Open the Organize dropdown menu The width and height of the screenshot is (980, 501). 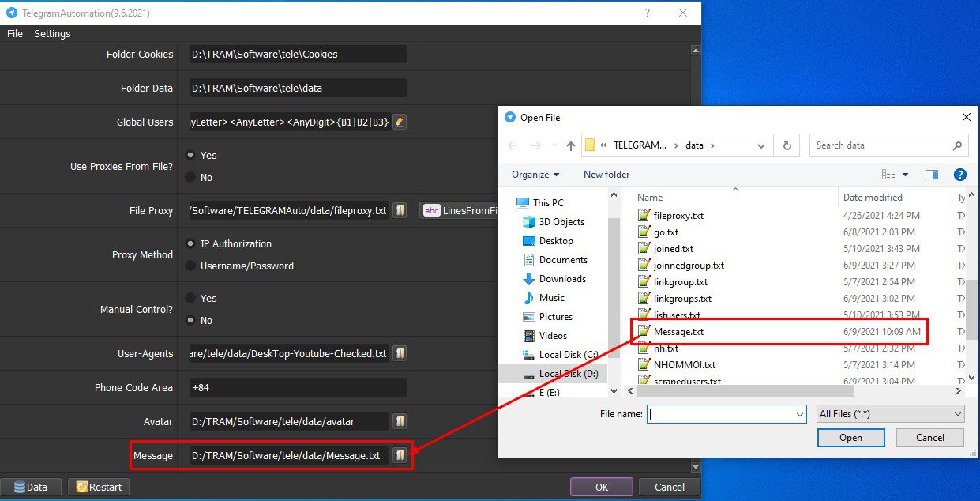tap(535, 175)
